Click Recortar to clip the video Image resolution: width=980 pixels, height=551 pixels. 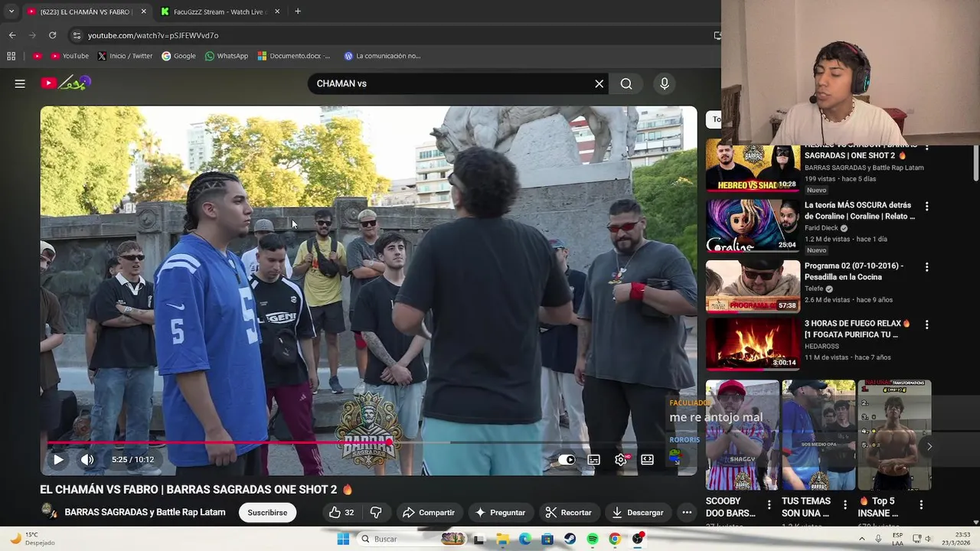pyautogui.click(x=568, y=513)
